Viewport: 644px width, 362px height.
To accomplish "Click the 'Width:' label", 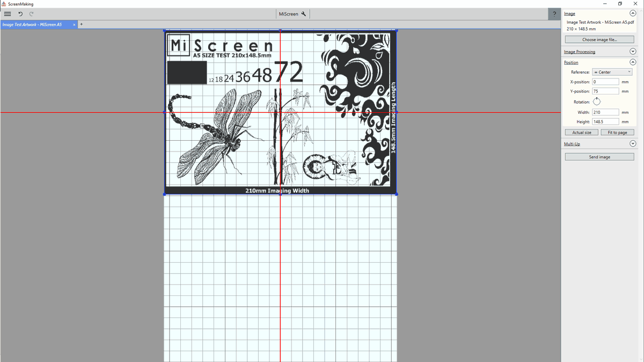I will tap(583, 112).
